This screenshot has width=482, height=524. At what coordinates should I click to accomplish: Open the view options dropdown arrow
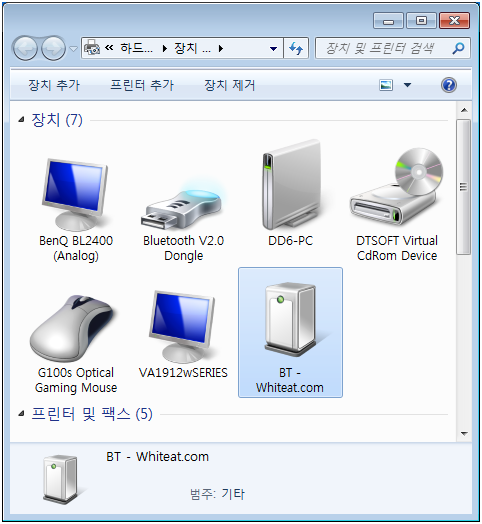(407, 85)
